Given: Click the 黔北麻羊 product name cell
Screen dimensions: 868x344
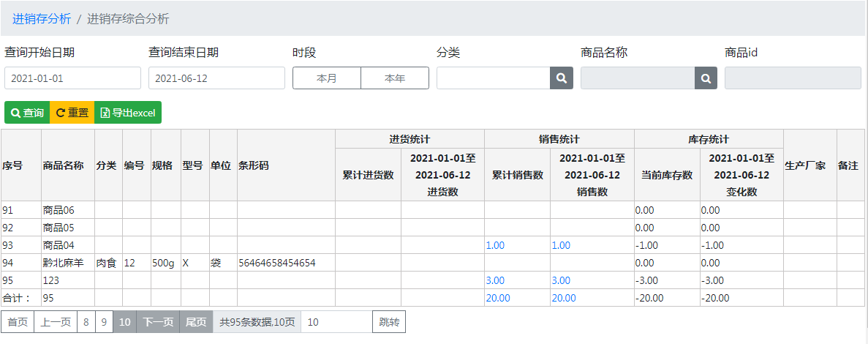Looking at the screenshot, I should pos(67,263).
